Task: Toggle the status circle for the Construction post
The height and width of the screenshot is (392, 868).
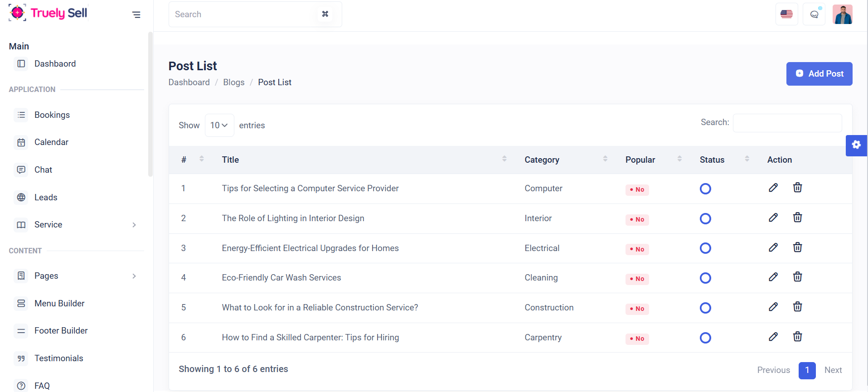Action: click(x=705, y=308)
